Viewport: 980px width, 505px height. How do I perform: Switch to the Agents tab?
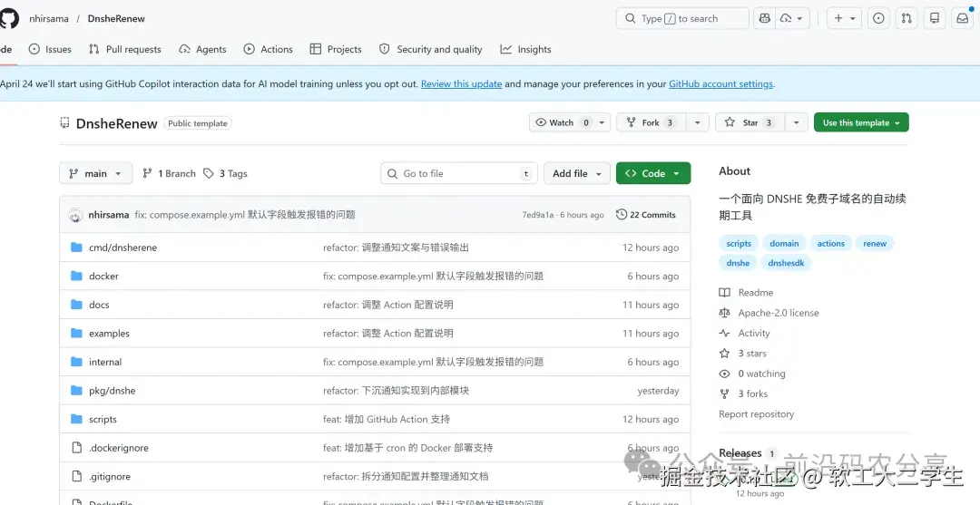[202, 49]
